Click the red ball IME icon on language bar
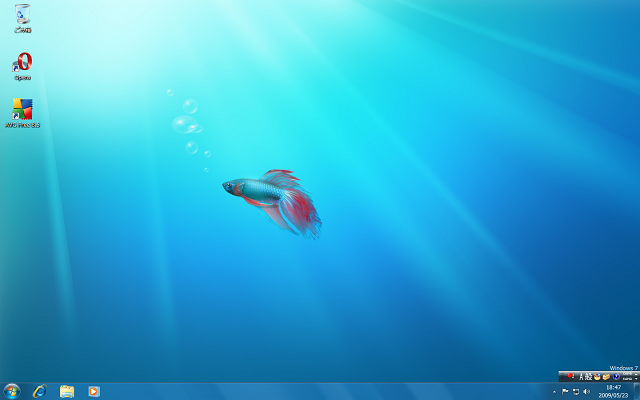 (x=571, y=376)
